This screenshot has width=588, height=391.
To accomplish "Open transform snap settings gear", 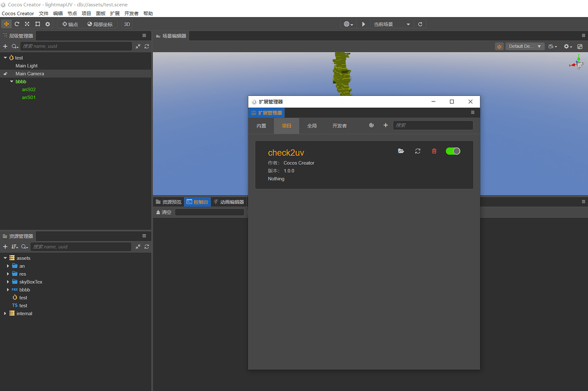I will [48, 24].
